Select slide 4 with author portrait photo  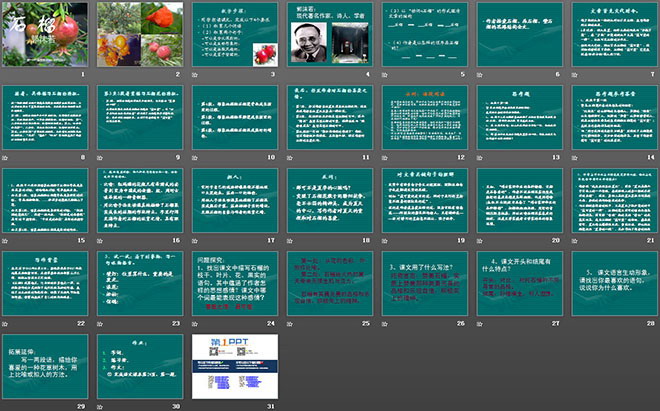tap(328, 35)
